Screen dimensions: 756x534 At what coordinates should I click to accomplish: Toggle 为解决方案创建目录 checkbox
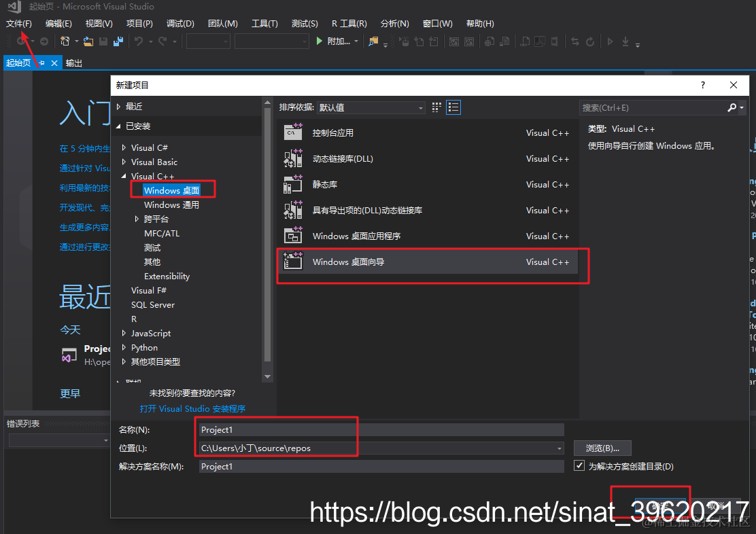point(579,466)
